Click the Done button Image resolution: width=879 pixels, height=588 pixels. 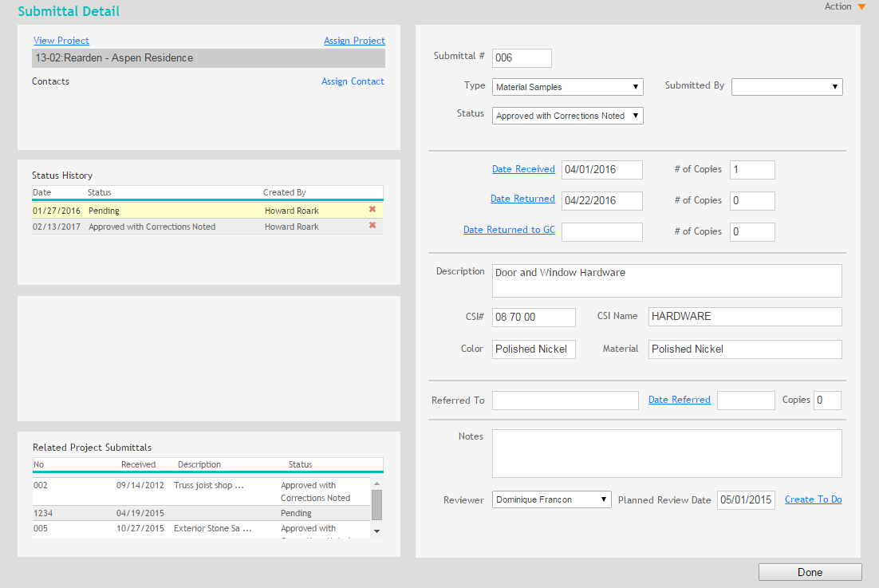810,572
